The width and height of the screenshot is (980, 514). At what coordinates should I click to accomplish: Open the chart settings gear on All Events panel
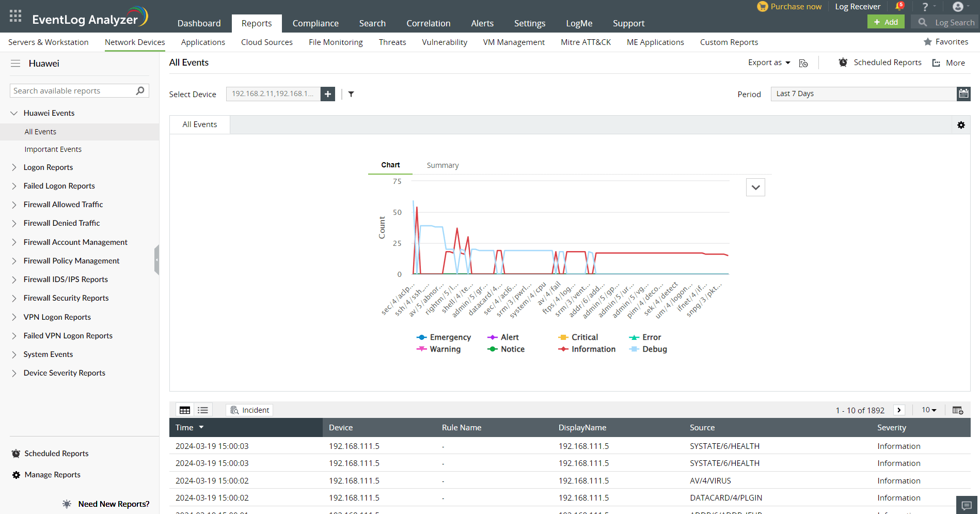(x=961, y=124)
